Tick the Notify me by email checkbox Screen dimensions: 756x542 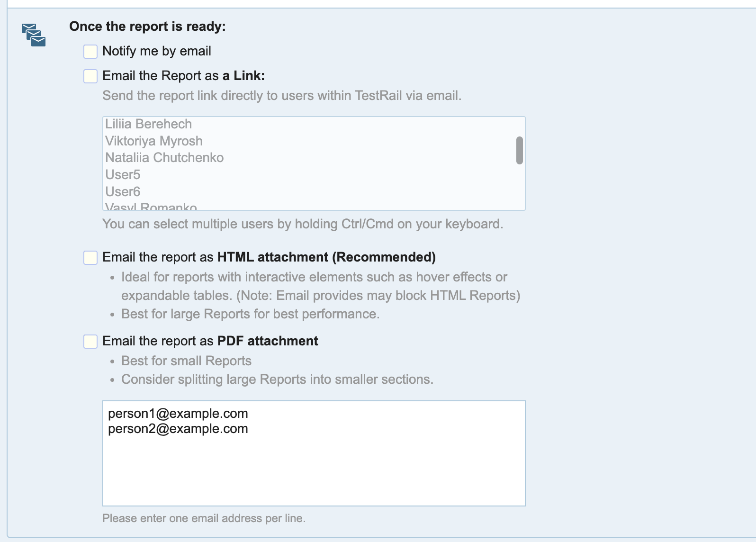(90, 52)
